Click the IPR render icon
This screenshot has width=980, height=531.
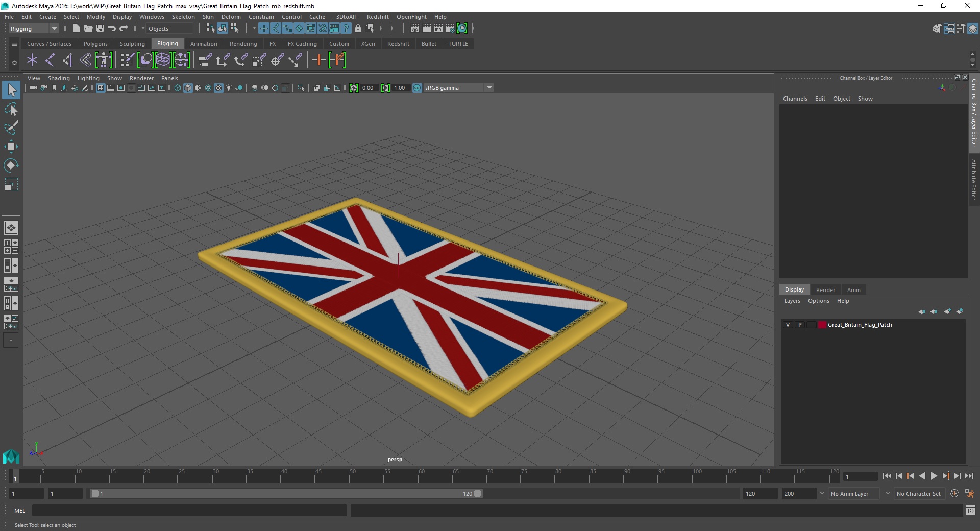click(x=438, y=29)
